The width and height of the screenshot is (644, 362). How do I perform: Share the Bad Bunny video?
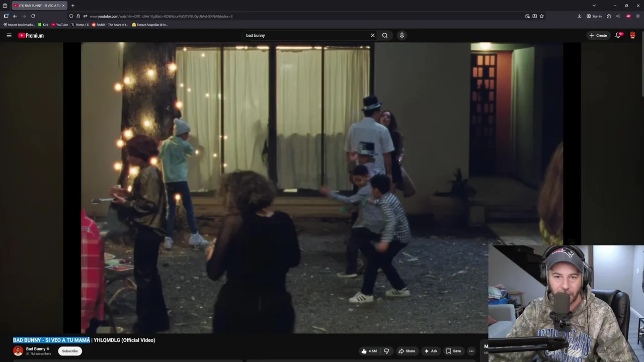pyautogui.click(x=407, y=351)
